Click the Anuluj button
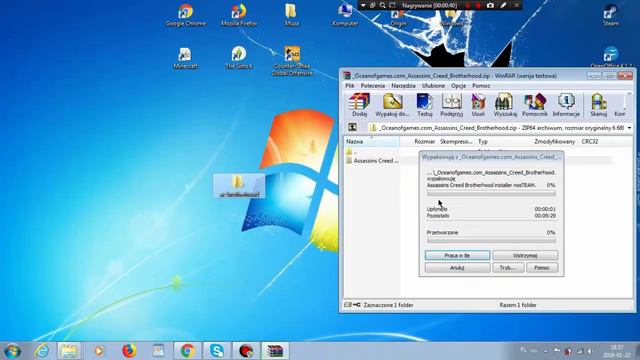This screenshot has width=640, height=360. 457,268
